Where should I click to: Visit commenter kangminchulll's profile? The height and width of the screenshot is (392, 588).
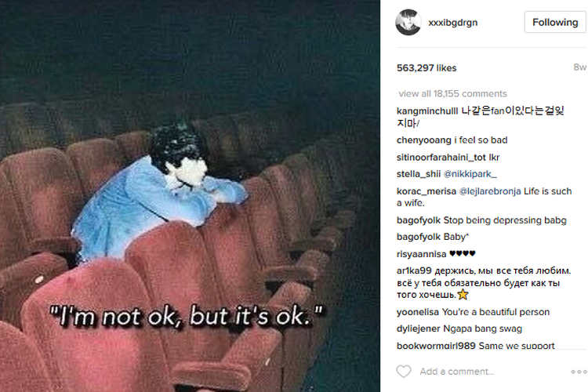[427, 111]
